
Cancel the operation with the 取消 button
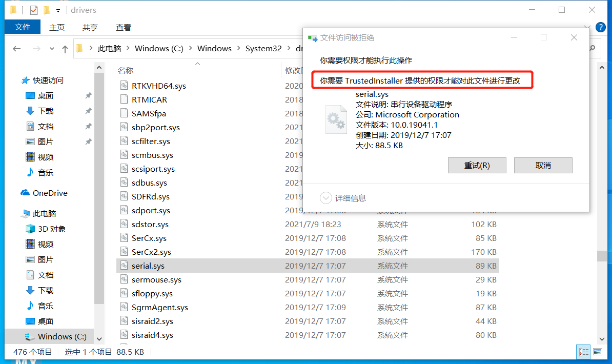click(543, 165)
